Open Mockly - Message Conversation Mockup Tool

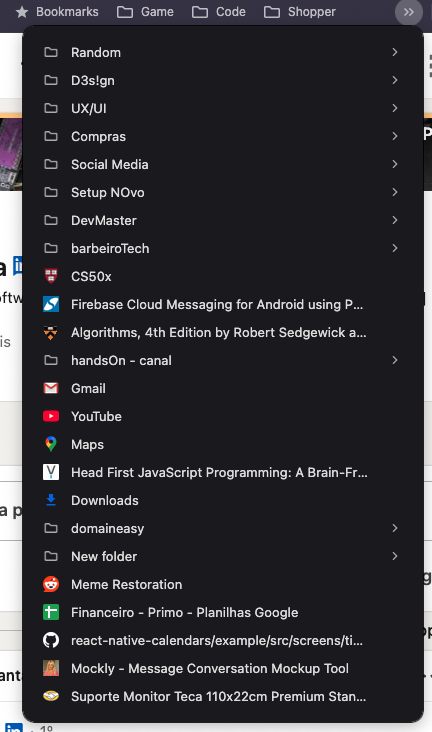223,669
